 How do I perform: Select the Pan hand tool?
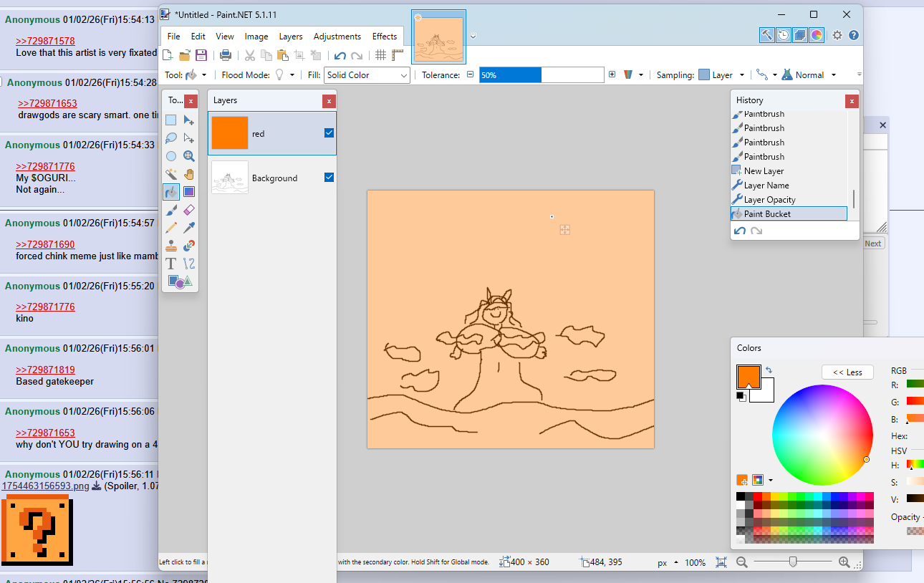189,174
